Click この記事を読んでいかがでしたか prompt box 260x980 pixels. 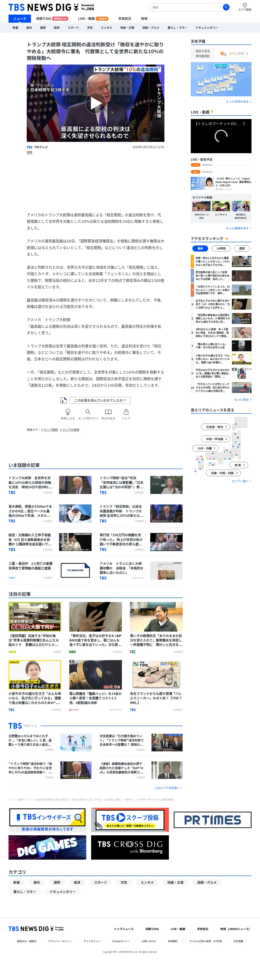[100, 400]
